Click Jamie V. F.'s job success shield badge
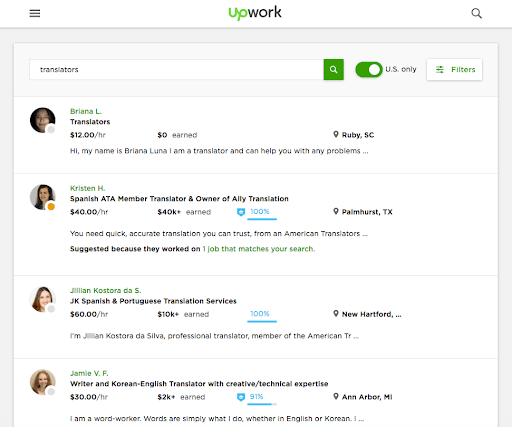512x427 pixels. 241,397
